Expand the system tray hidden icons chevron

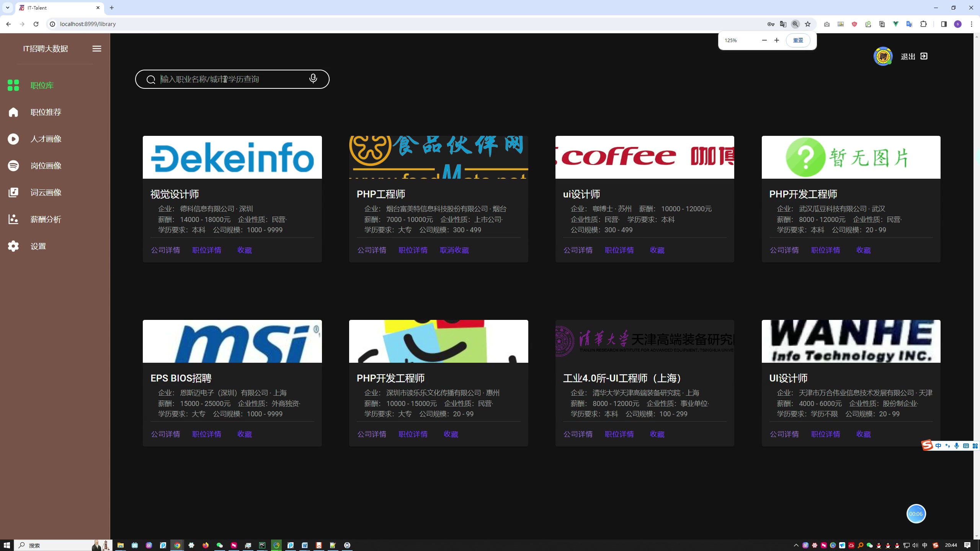[x=796, y=545]
